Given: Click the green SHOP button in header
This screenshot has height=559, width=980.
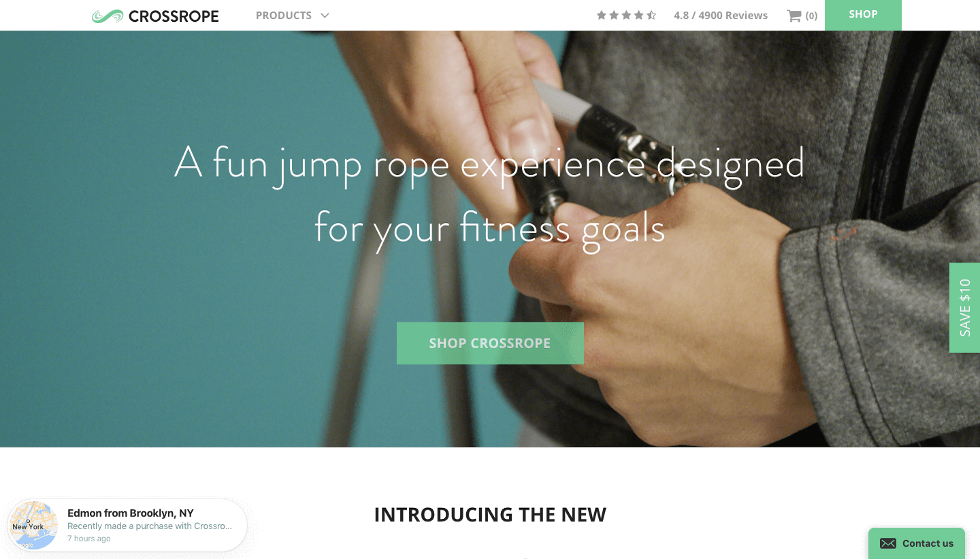Looking at the screenshot, I should click(863, 15).
